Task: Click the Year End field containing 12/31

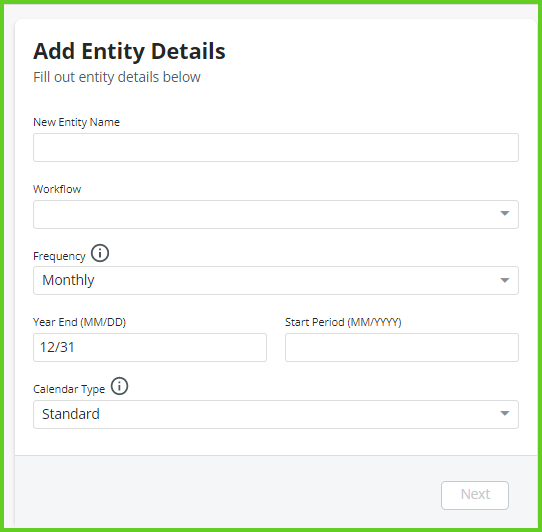Action: click(x=150, y=347)
